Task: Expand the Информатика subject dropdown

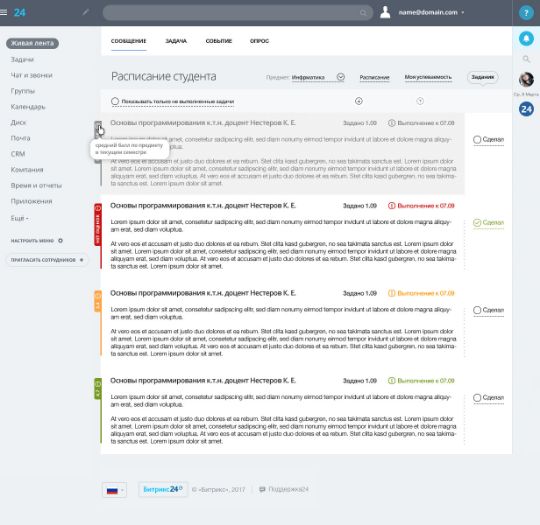Action: coord(340,77)
